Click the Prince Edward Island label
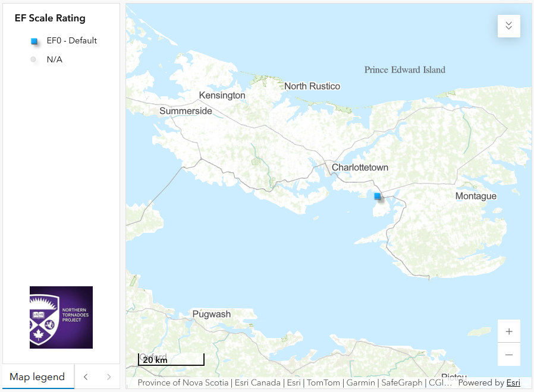This screenshot has height=392, width=534. [x=405, y=69]
